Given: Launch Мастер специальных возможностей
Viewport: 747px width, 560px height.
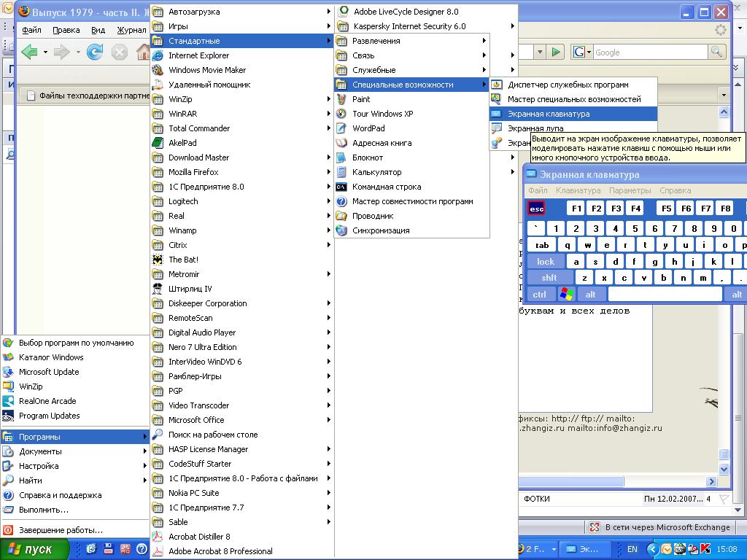Looking at the screenshot, I should [x=573, y=99].
